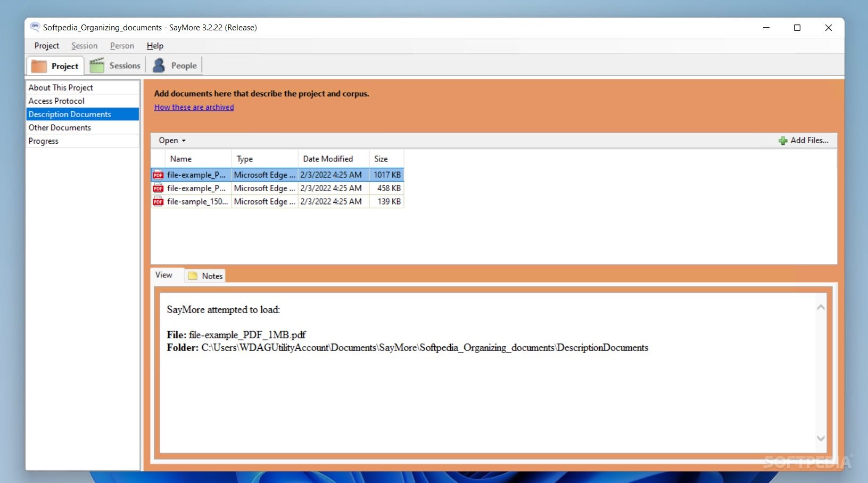Select Progress in sidebar
This screenshot has height=483, width=868.
pyautogui.click(x=82, y=141)
